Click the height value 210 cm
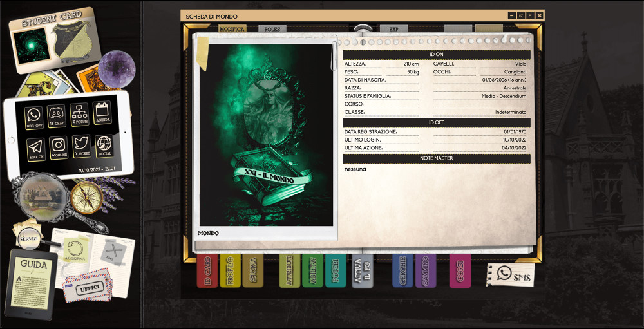The width and height of the screenshot is (644, 329). [x=411, y=64]
